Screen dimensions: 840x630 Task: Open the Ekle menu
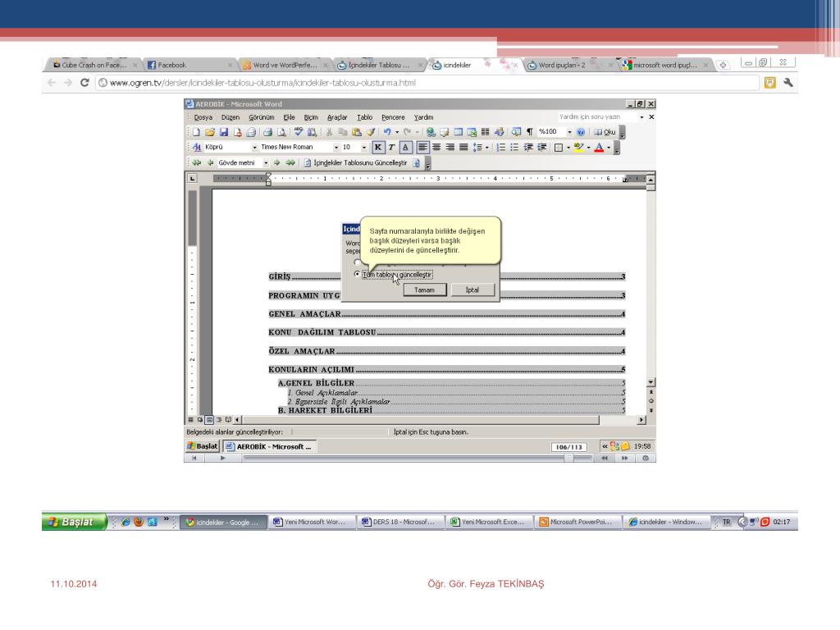point(290,117)
